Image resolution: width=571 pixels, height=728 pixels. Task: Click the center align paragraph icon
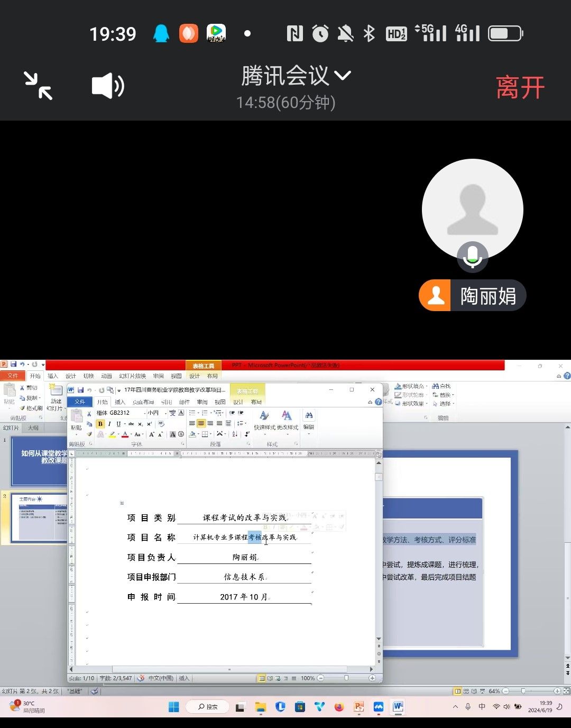[201, 423]
